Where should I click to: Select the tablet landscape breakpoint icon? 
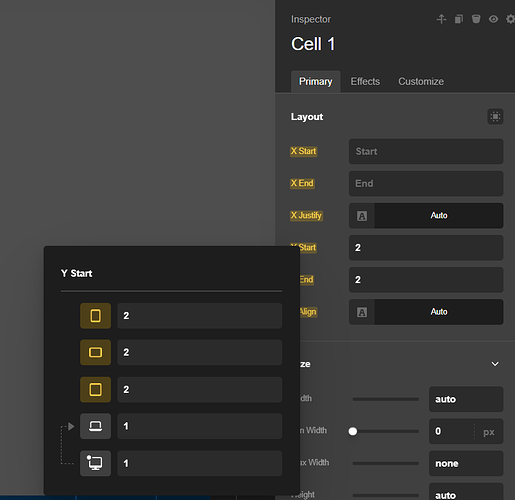pos(95,352)
